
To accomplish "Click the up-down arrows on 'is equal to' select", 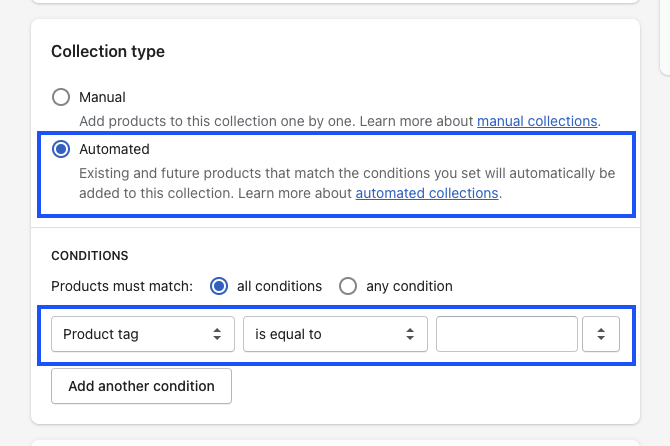I will (x=410, y=334).
